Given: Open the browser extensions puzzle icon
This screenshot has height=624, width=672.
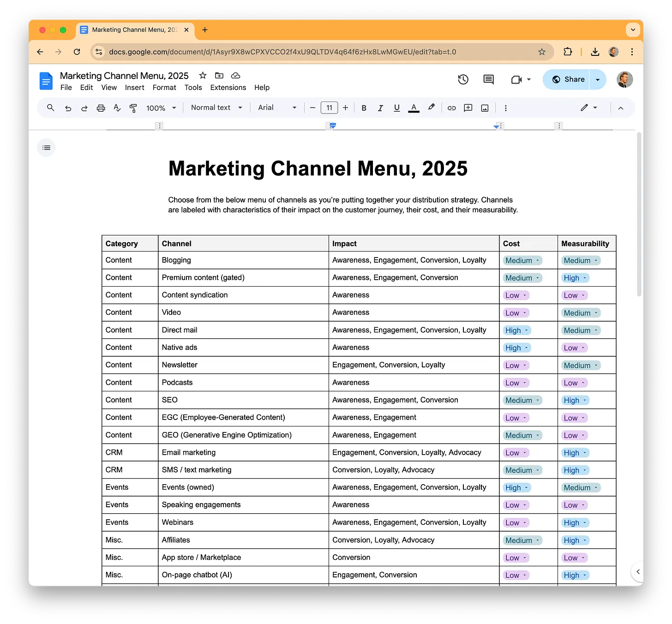Looking at the screenshot, I should (x=568, y=52).
